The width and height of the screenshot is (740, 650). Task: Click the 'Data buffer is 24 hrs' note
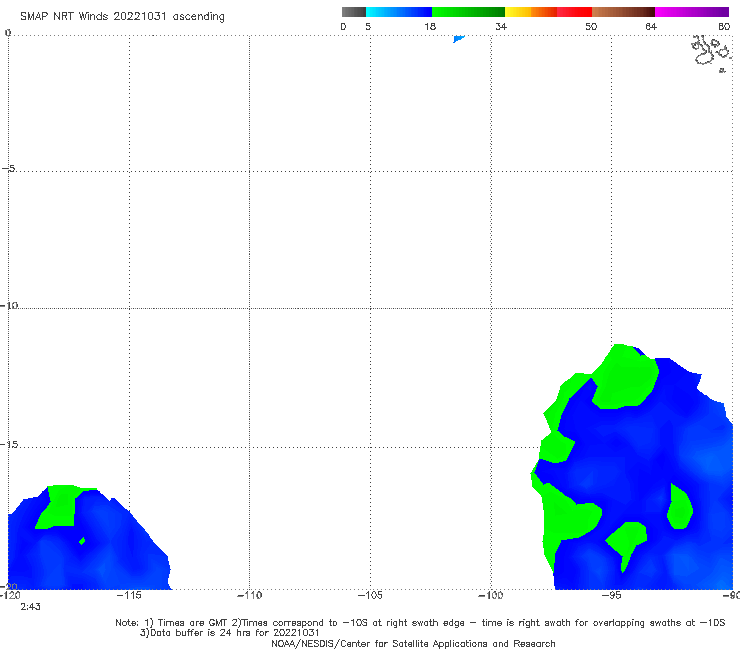click(229, 633)
